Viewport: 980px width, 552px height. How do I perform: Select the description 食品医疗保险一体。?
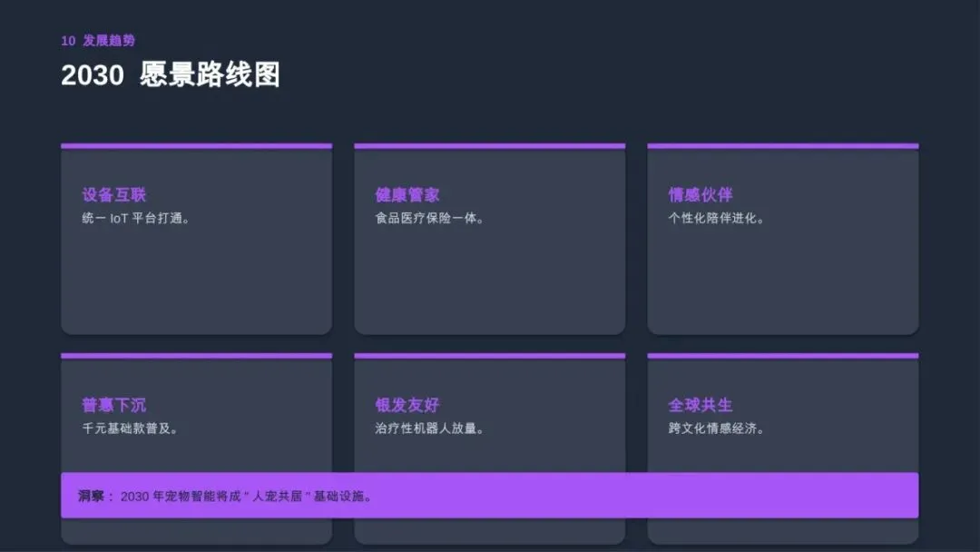(429, 218)
